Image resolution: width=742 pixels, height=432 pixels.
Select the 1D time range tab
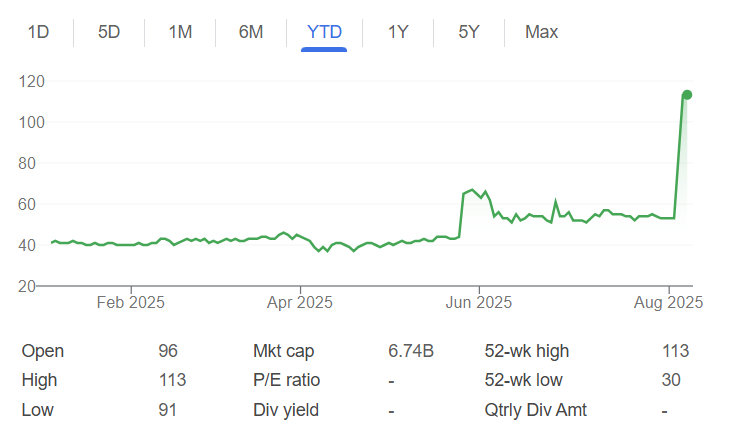click(x=39, y=32)
